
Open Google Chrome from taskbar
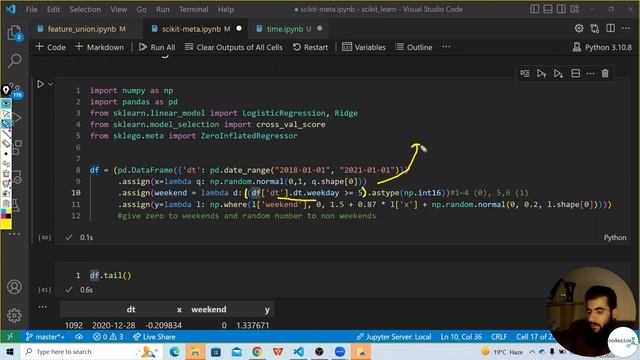pos(257,351)
